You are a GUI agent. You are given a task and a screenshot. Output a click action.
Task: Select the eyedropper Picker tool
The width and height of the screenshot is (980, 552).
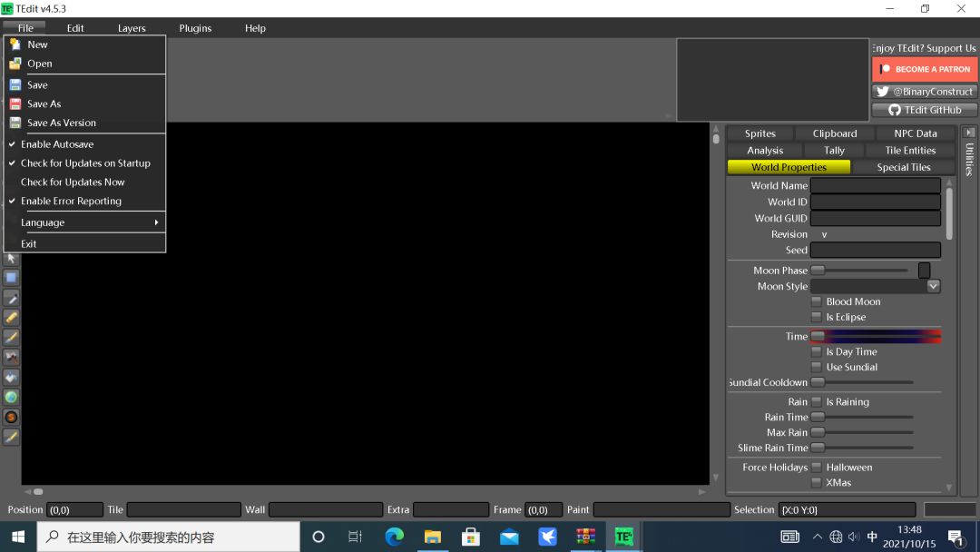click(x=11, y=298)
